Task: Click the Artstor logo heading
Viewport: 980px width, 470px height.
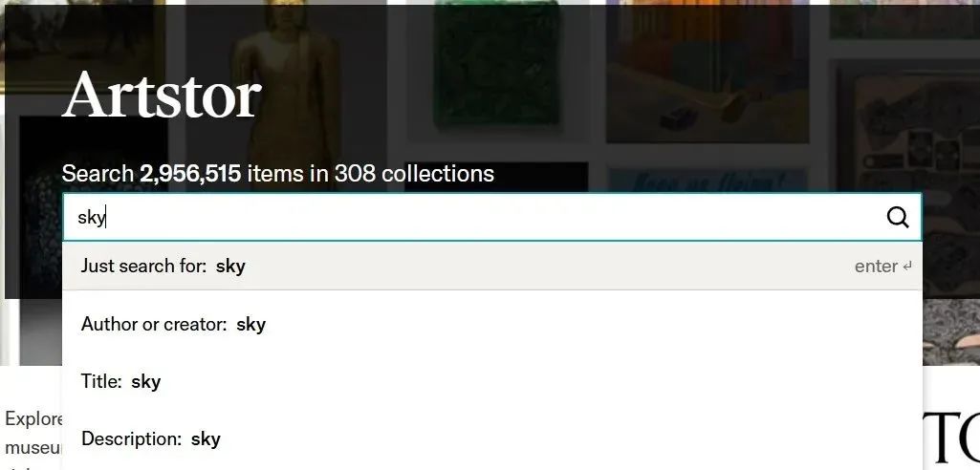Action: 162,94
